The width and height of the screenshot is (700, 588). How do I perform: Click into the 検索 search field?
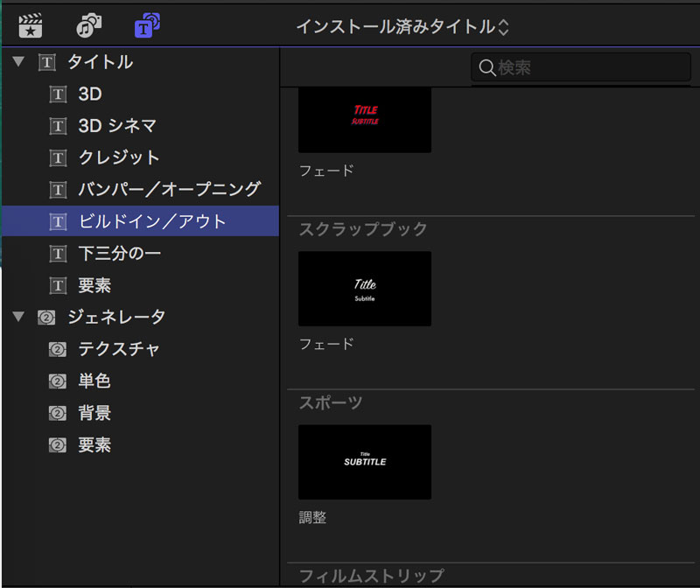click(586, 67)
